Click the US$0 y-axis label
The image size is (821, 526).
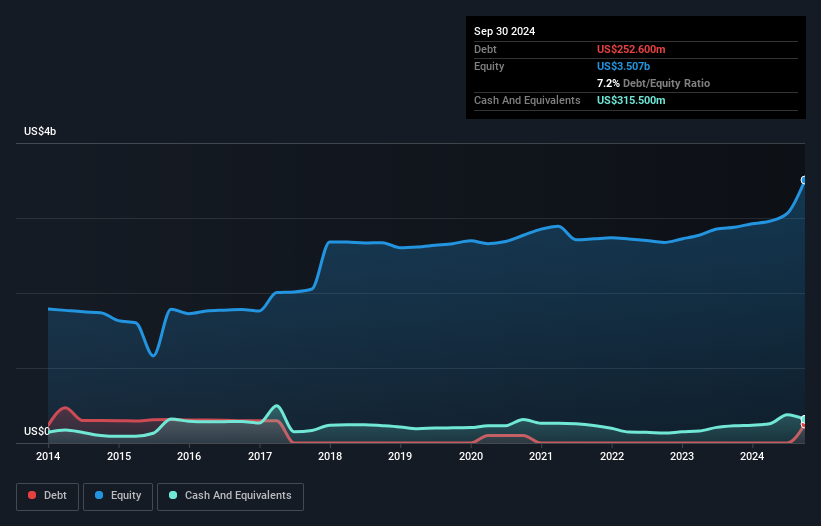pos(37,431)
